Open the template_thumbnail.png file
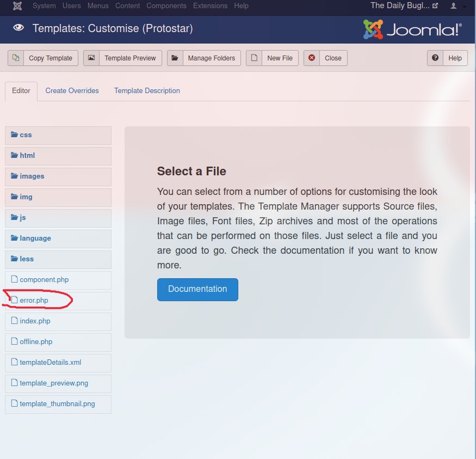 [57, 403]
